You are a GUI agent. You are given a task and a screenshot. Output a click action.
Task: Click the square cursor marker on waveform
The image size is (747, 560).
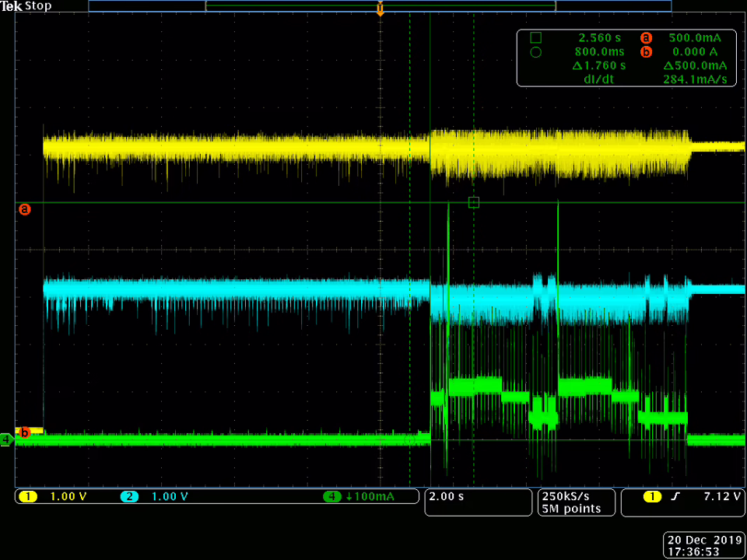pos(474,202)
